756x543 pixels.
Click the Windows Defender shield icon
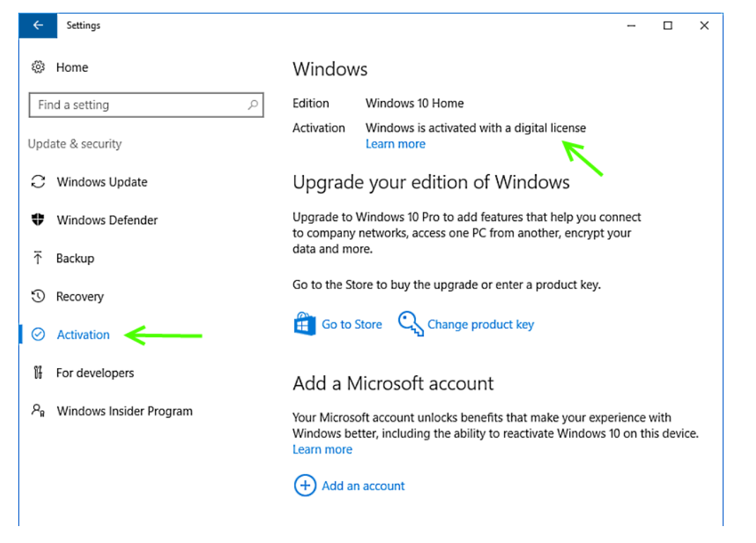pyautogui.click(x=38, y=220)
